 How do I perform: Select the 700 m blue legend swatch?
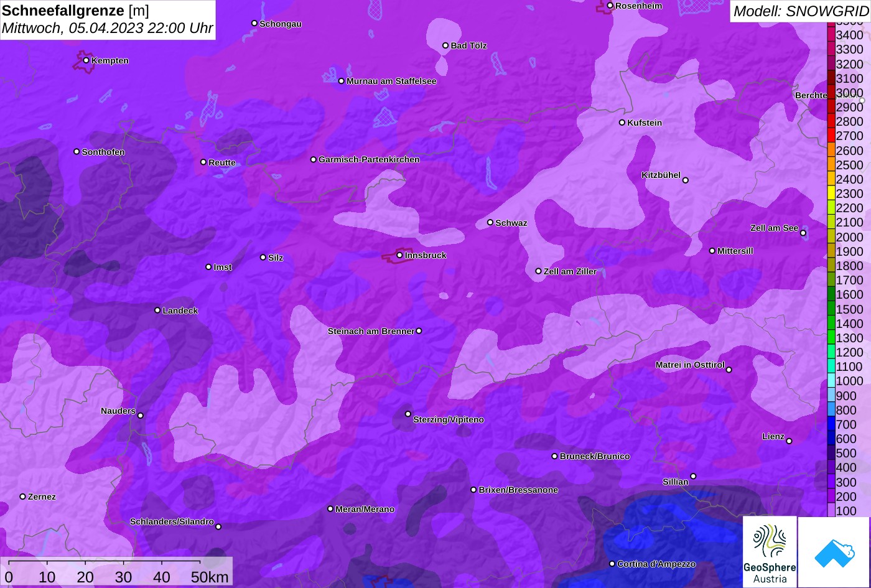[831, 424]
